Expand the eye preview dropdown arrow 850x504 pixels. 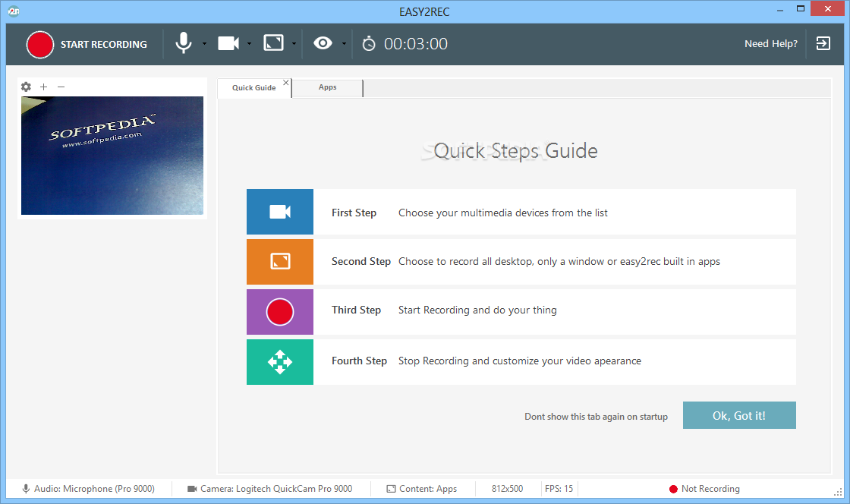(x=344, y=43)
